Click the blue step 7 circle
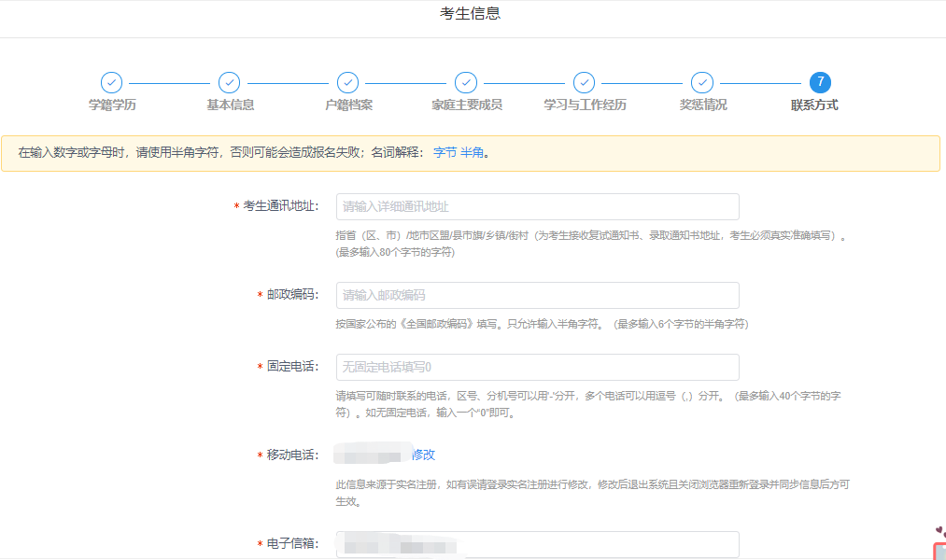The height and width of the screenshot is (560, 946). 820,82
